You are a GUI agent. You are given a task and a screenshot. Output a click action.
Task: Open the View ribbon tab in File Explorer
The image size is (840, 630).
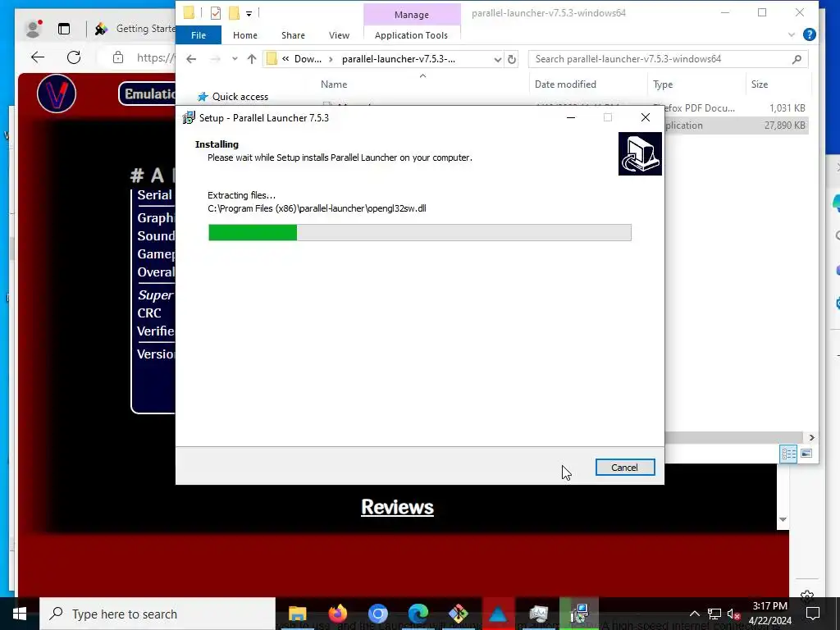click(339, 35)
